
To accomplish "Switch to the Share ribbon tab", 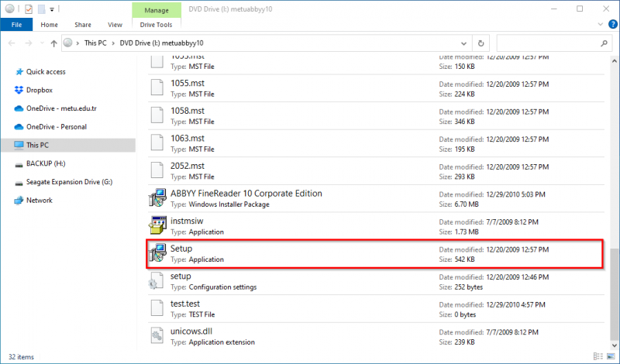I will tap(83, 25).
